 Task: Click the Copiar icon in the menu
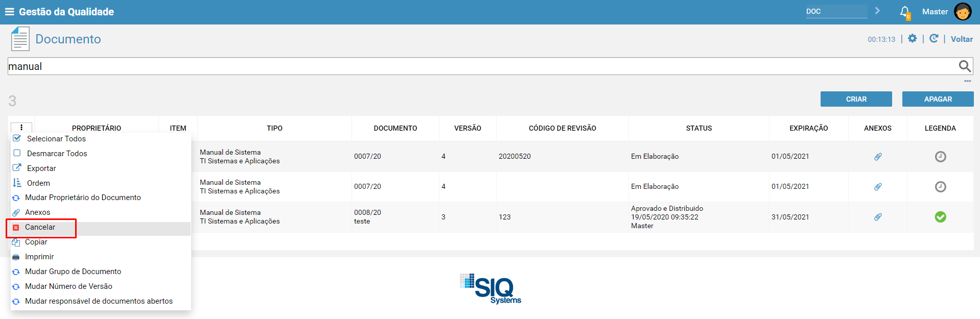16,242
